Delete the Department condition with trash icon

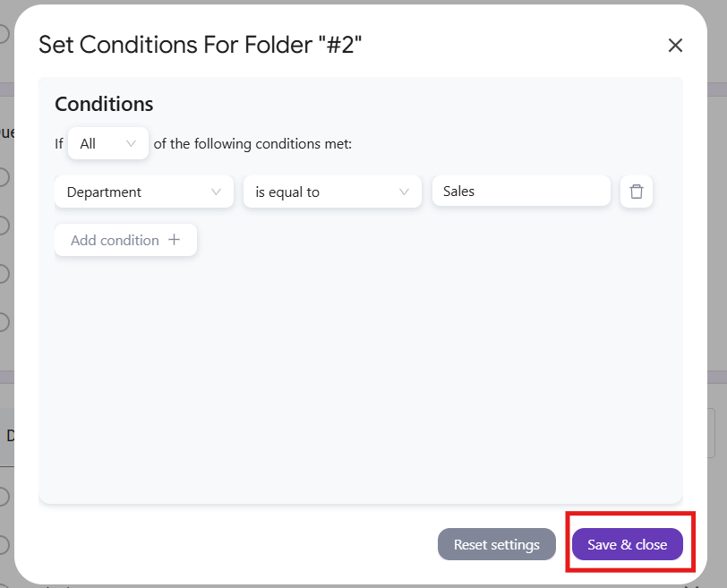[x=637, y=192]
